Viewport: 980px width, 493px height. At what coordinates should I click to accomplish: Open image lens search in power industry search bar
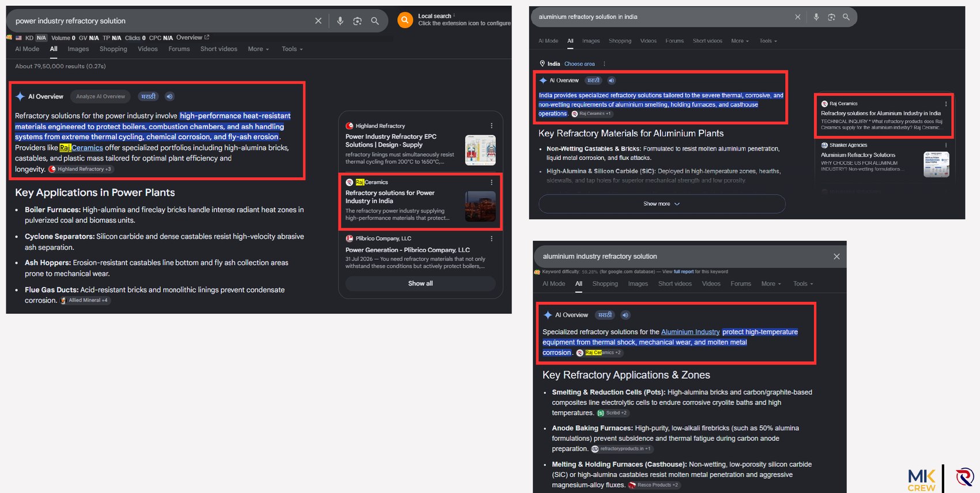click(x=357, y=21)
